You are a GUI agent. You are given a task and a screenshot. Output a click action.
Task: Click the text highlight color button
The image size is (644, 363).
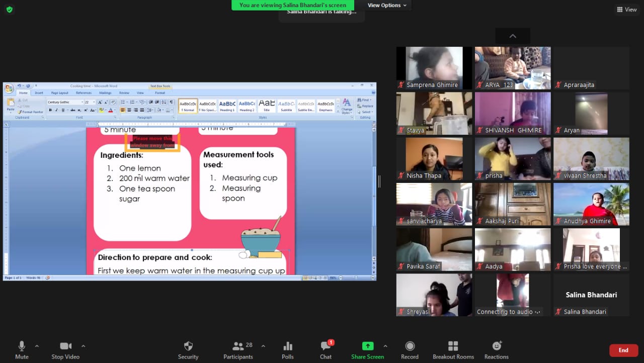pos(102,110)
